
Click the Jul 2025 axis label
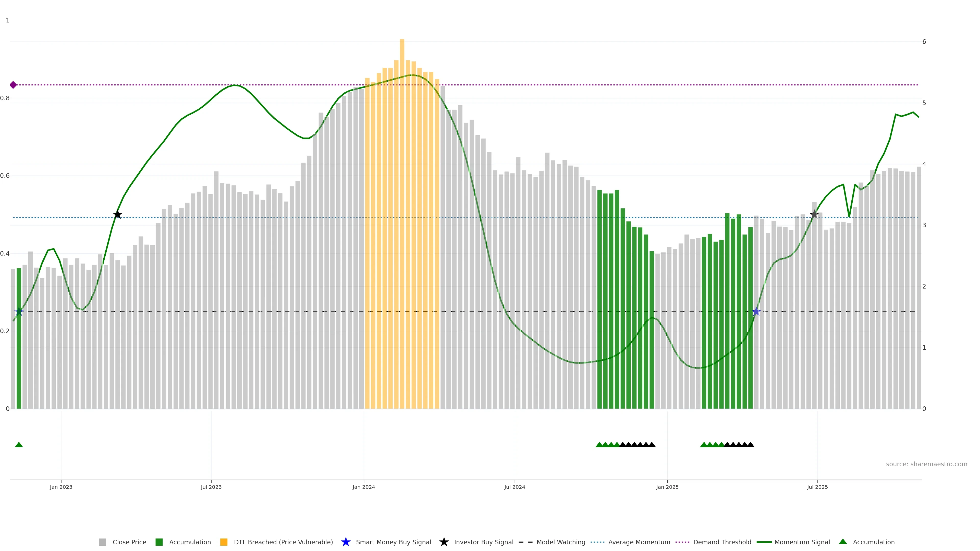[817, 487]
